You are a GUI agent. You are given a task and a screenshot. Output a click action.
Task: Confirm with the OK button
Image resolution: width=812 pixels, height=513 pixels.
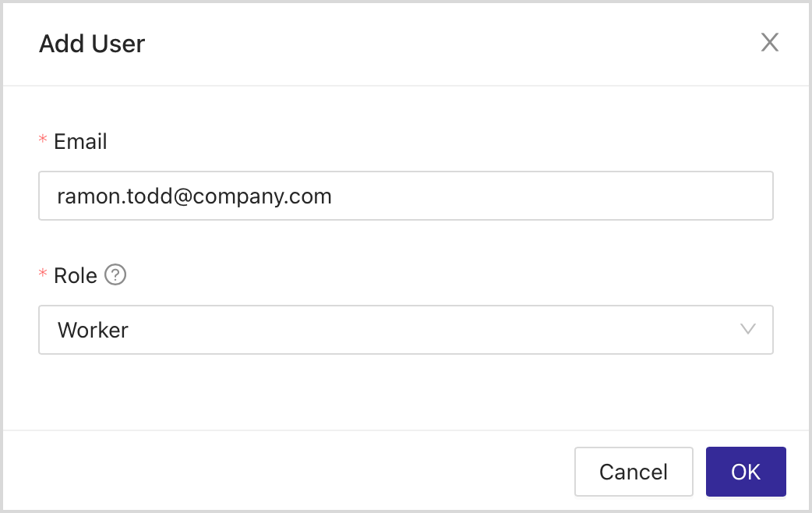(746, 472)
